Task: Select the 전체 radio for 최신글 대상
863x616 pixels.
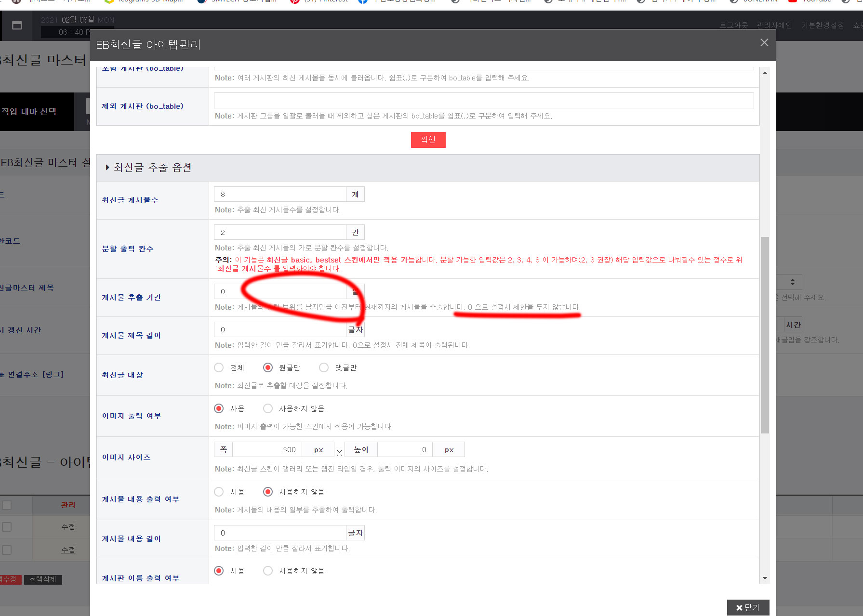Action: 219,367
